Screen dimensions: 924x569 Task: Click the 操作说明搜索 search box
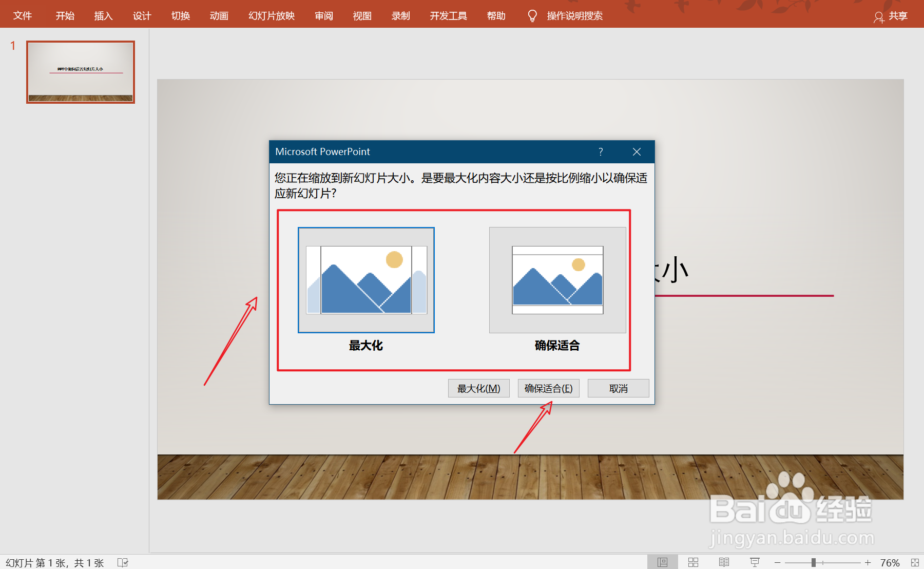click(x=575, y=16)
